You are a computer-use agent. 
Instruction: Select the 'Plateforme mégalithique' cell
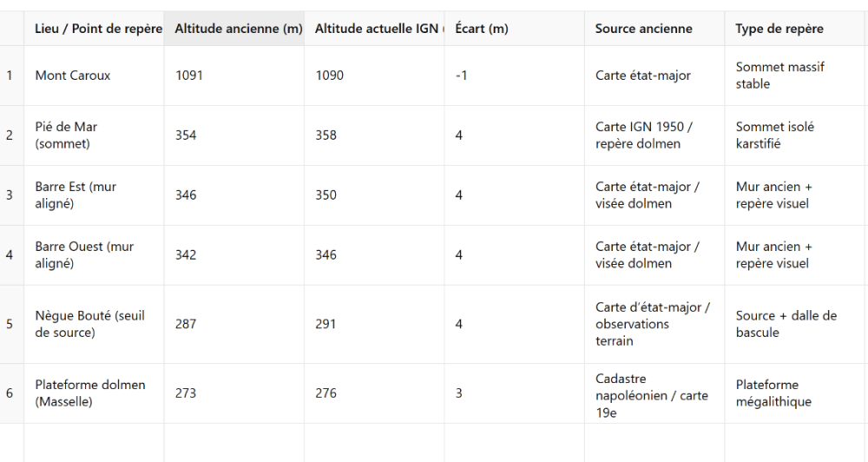[774, 393]
